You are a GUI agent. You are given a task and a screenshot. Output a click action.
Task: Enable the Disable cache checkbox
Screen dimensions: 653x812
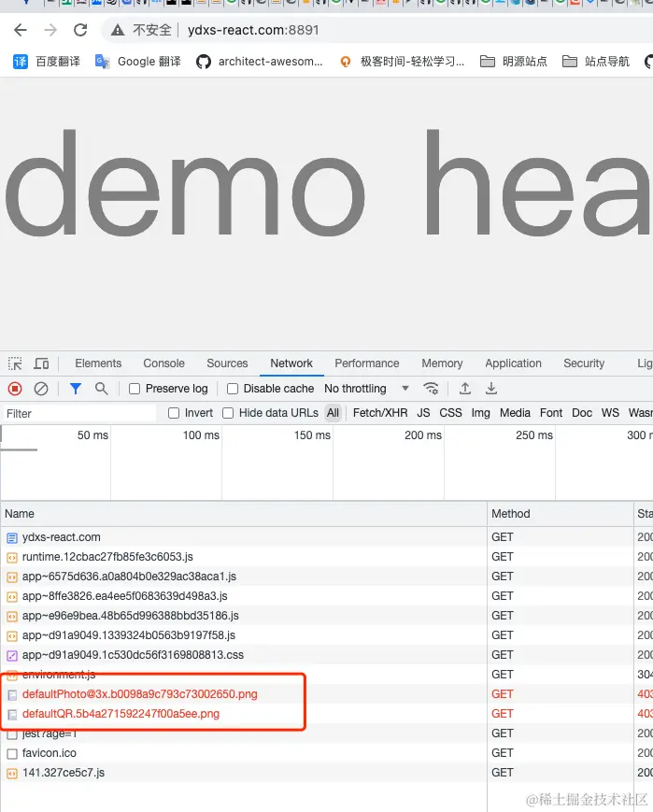(x=233, y=389)
